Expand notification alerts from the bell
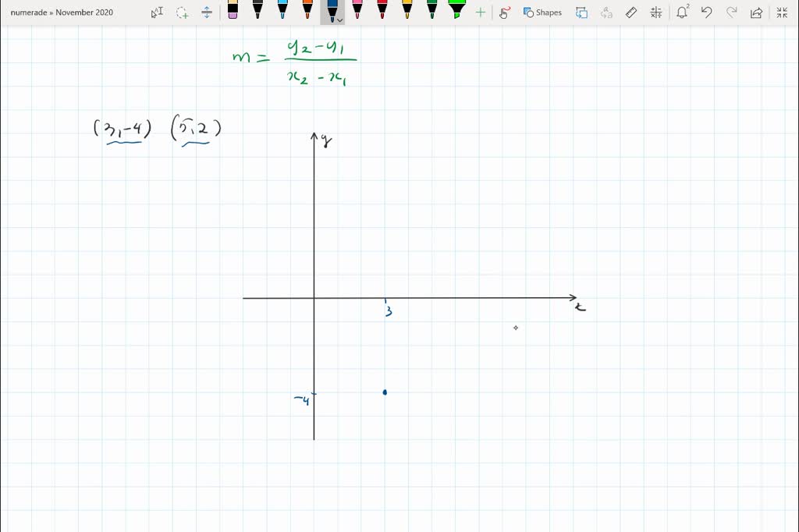 click(683, 12)
